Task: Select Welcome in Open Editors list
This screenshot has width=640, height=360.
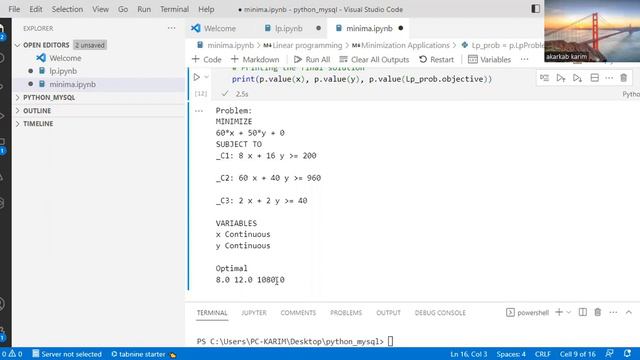Action: pyautogui.click(x=65, y=58)
